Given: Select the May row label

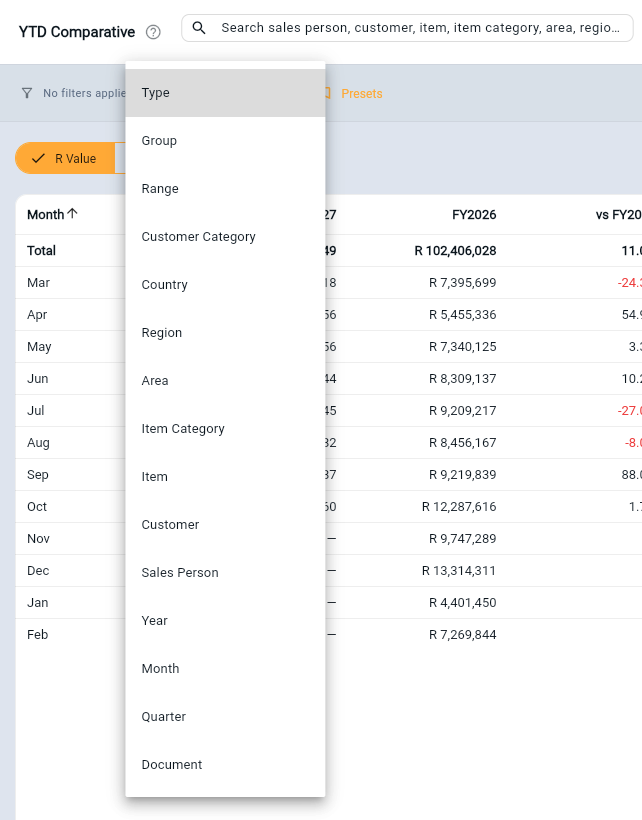Looking at the screenshot, I should 39,347.
